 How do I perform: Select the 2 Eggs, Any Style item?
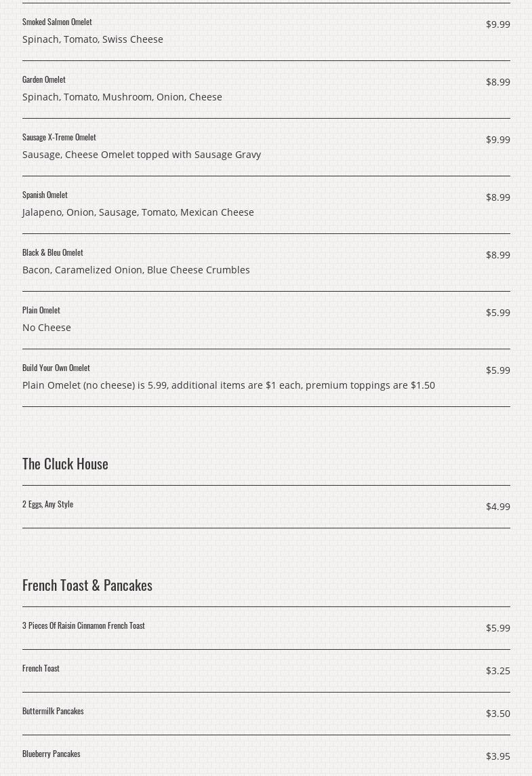(47, 504)
